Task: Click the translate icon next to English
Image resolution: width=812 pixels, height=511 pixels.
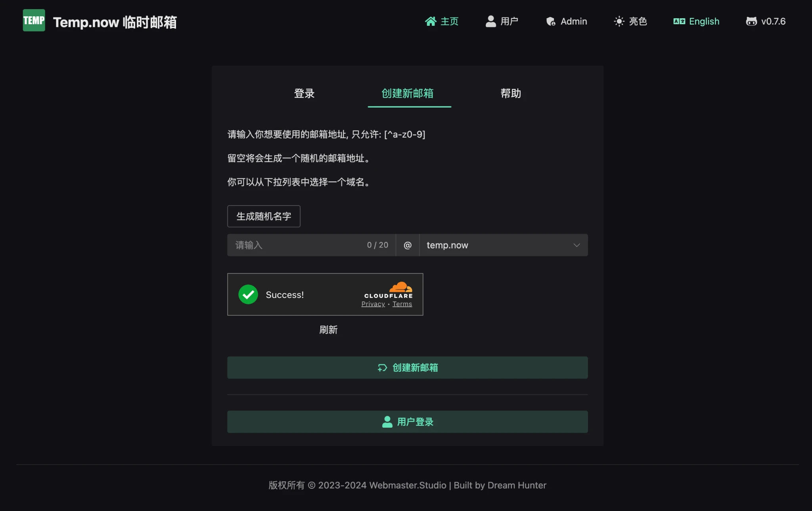Action: click(679, 21)
